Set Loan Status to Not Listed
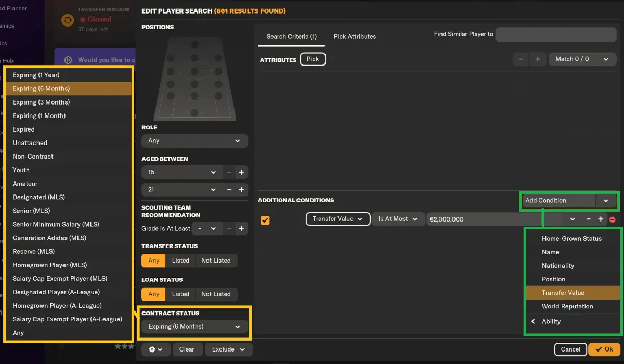 point(216,294)
